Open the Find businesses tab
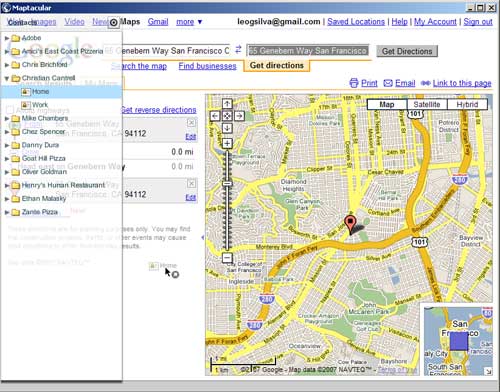500x392 pixels. click(x=207, y=66)
